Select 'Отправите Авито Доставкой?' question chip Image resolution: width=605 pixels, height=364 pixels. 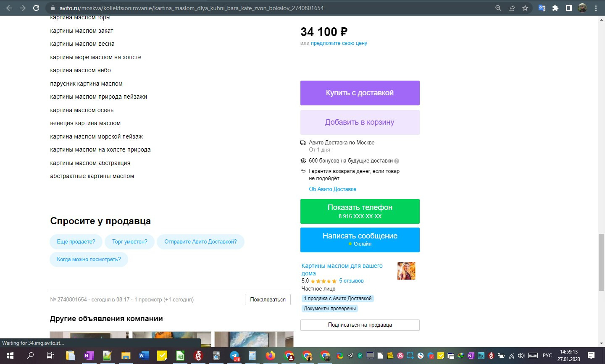coord(200,242)
